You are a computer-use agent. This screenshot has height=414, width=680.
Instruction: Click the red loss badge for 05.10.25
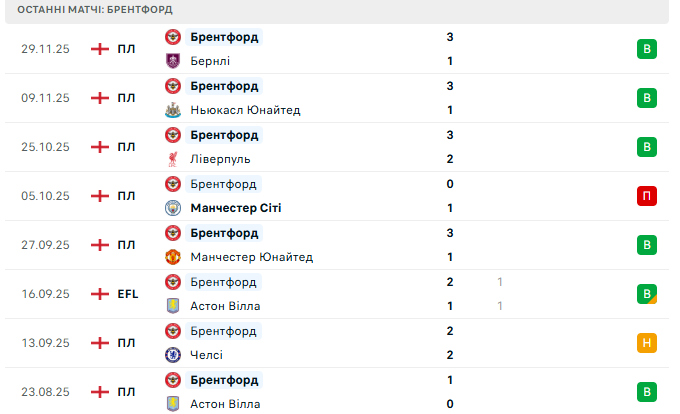pos(646,196)
